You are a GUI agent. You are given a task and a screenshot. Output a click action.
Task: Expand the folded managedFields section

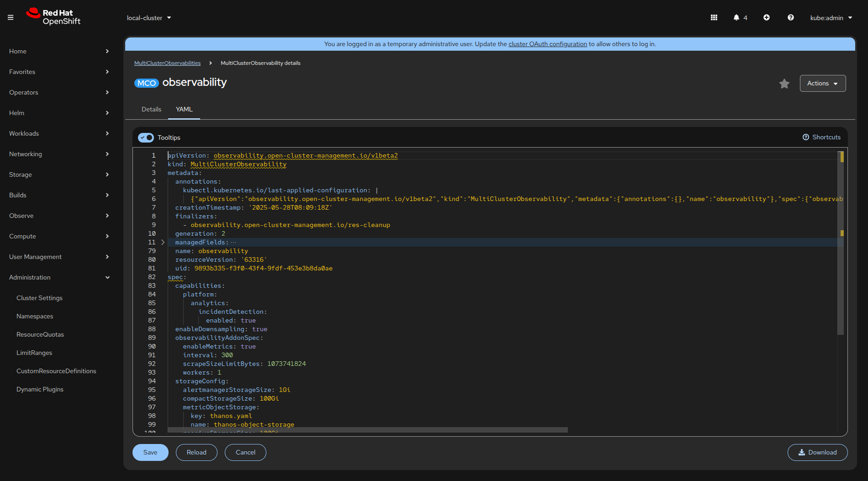[163, 243]
